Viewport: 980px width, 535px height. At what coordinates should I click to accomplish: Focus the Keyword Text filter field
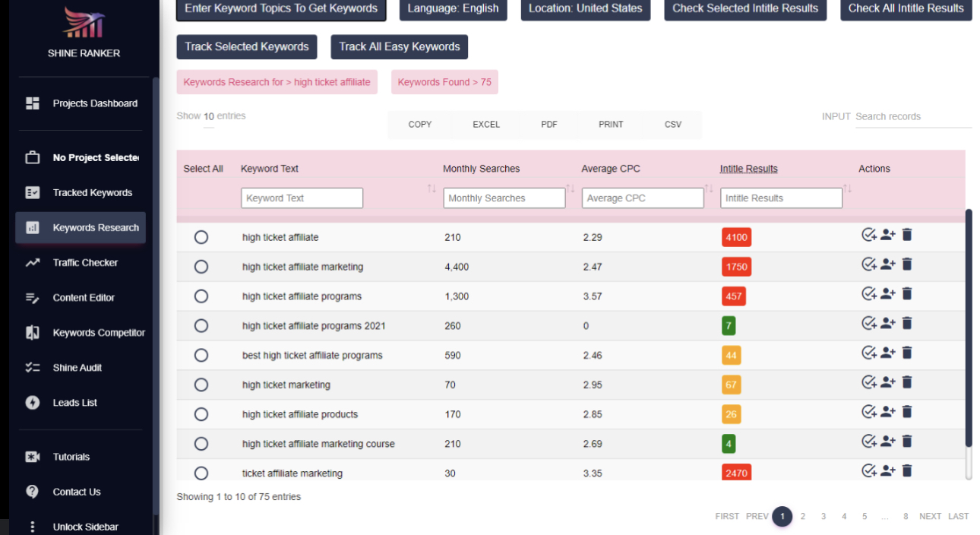[302, 198]
